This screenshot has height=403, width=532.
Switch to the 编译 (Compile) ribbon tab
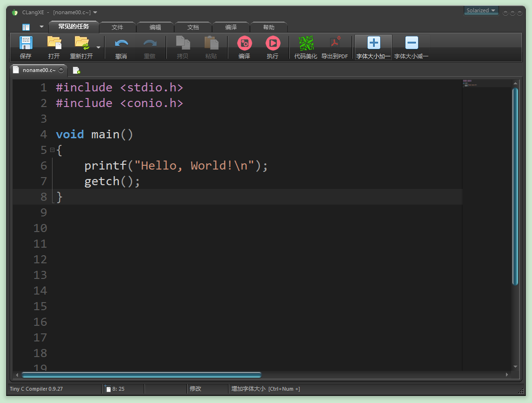(x=231, y=27)
